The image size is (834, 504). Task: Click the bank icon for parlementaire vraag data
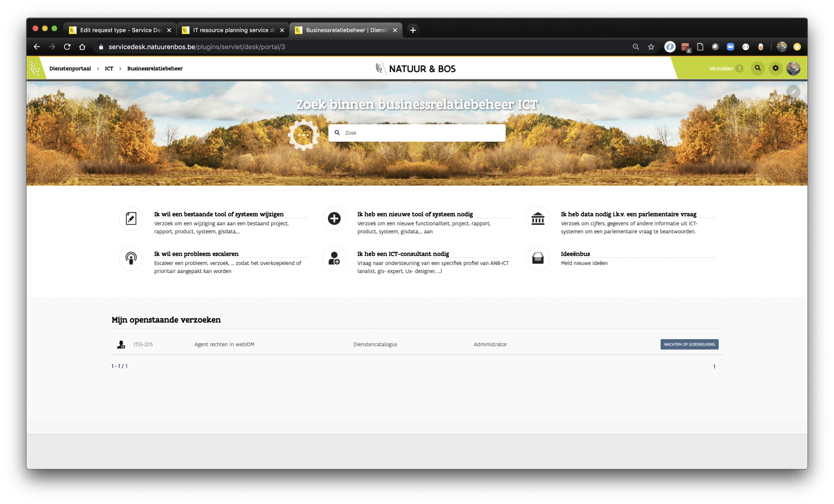(537, 219)
